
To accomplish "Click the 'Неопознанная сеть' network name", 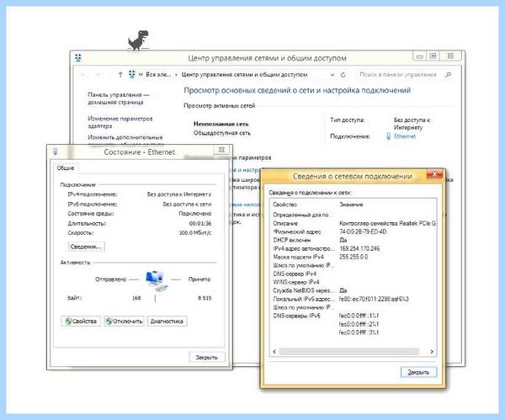I will pyautogui.click(x=221, y=124).
